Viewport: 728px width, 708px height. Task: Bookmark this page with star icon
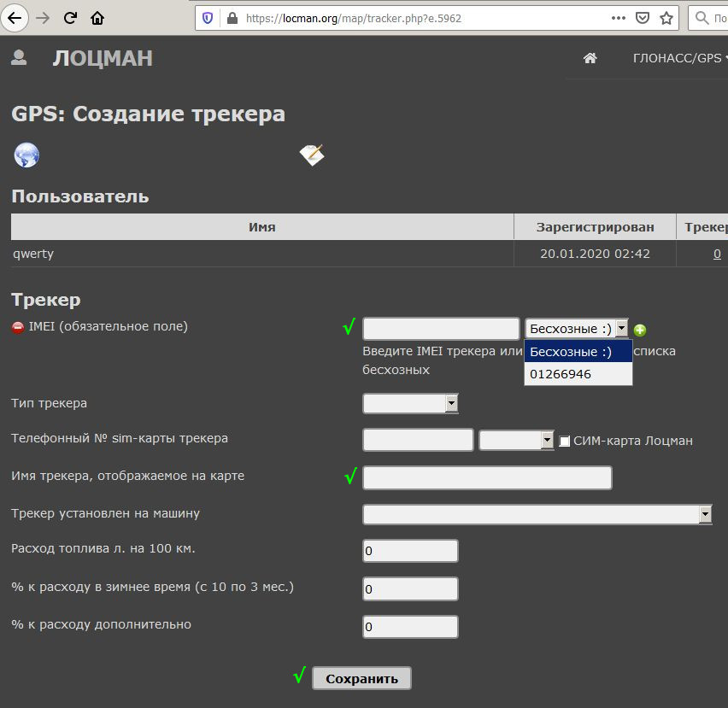666,18
